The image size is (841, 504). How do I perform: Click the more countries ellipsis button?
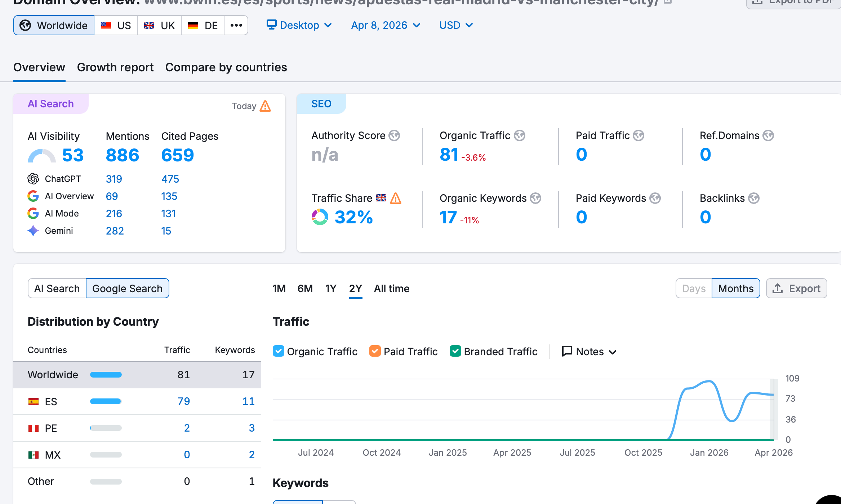point(236,25)
